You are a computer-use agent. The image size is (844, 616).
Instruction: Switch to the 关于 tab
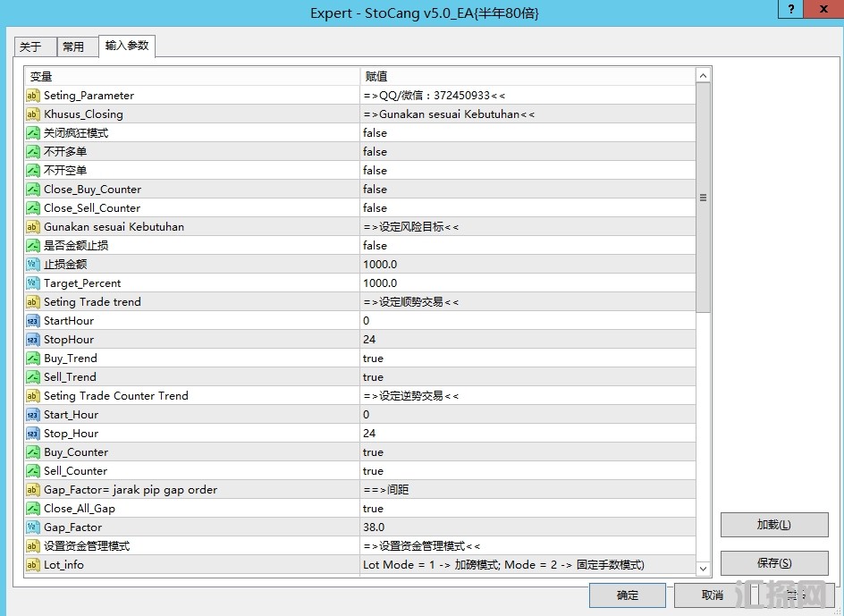pyautogui.click(x=31, y=47)
